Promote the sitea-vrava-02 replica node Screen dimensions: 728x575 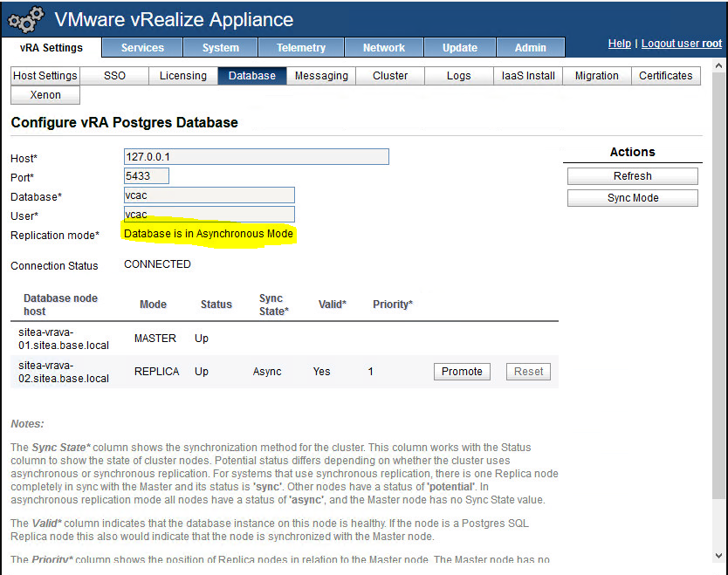(x=462, y=372)
